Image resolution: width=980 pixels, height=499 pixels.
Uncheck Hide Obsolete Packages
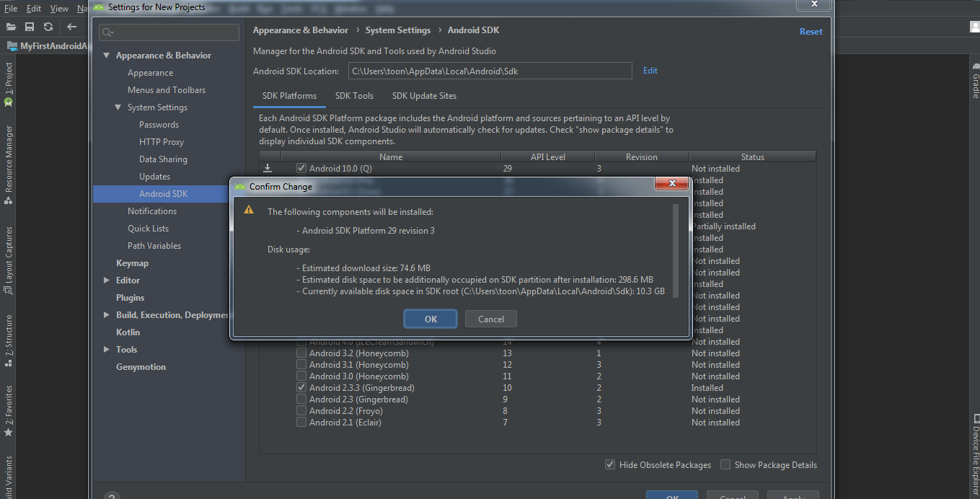(x=609, y=464)
